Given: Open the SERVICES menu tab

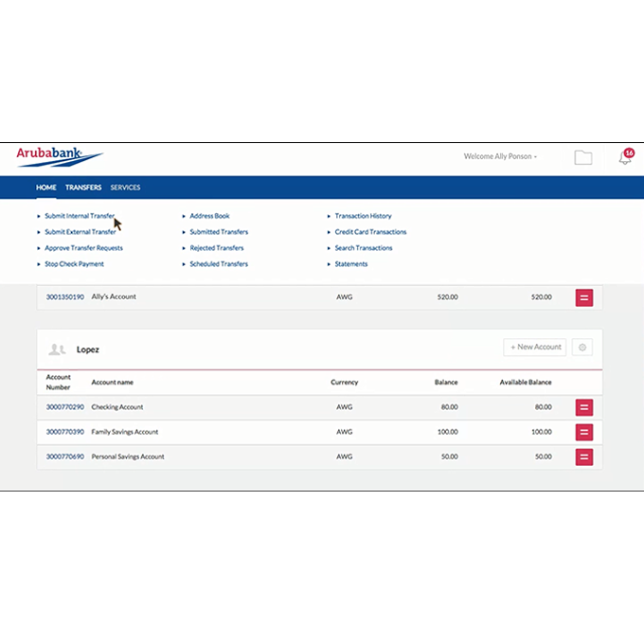Looking at the screenshot, I should [x=125, y=188].
